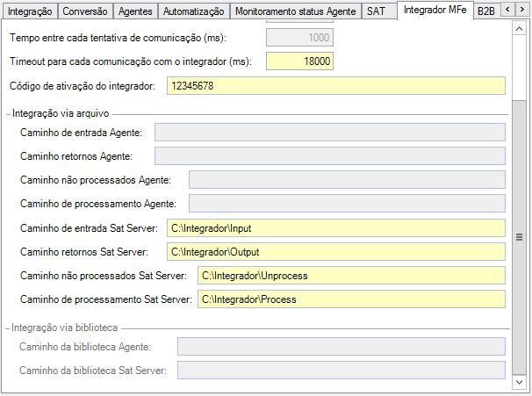Click the 'Integração via arquivo' group label
Screen dimensions: 532x396
[61, 113]
